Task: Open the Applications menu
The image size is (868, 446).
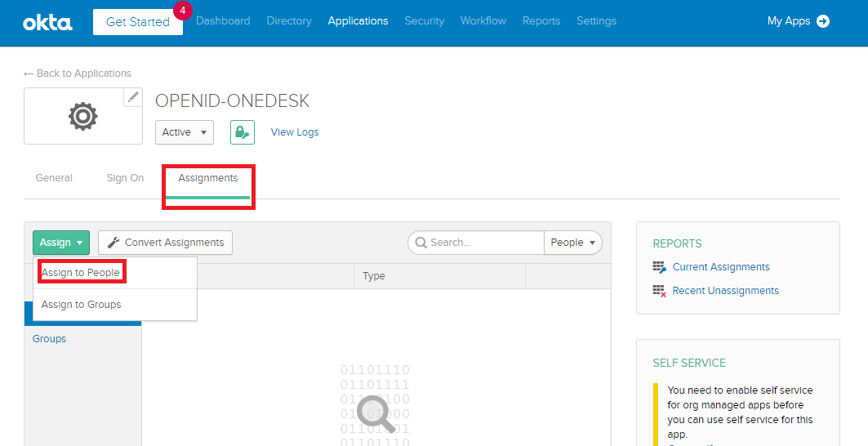Action: [358, 21]
